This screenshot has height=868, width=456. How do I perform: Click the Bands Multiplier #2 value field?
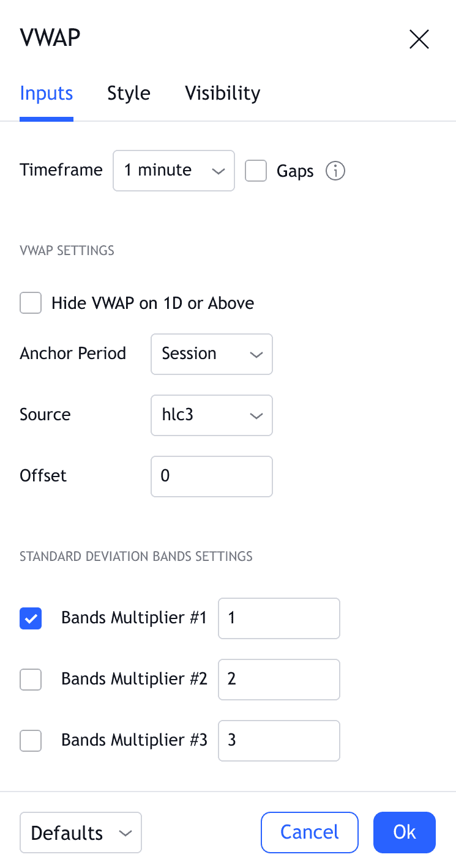click(x=278, y=680)
